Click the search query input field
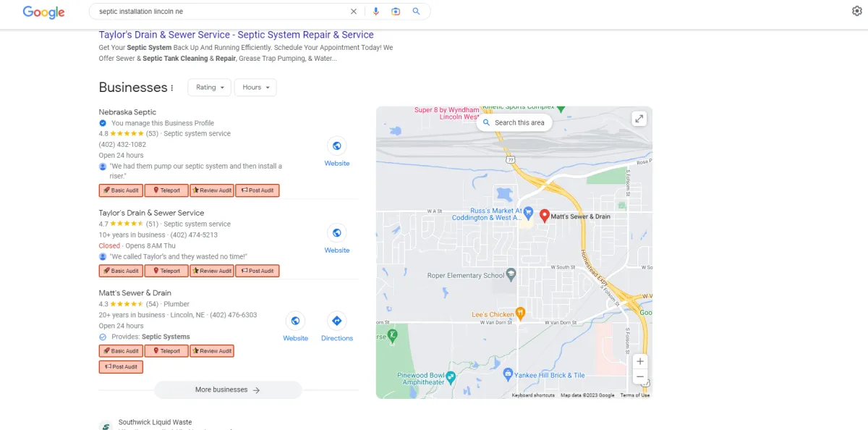Screen dimensions: 868x430 (221, 12)
